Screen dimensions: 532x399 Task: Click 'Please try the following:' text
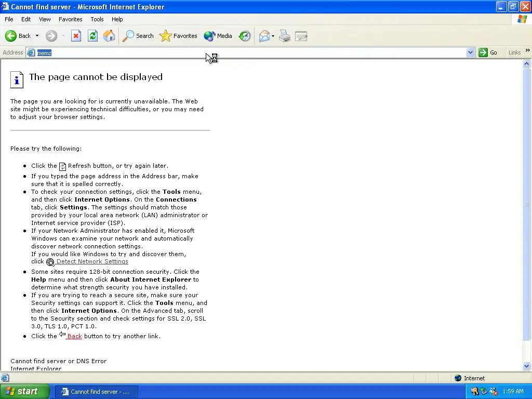tap(46, 149)
